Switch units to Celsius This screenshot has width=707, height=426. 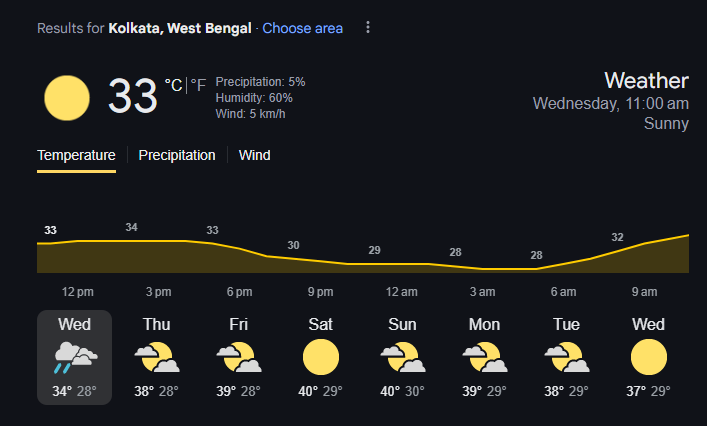pos(174,87)
